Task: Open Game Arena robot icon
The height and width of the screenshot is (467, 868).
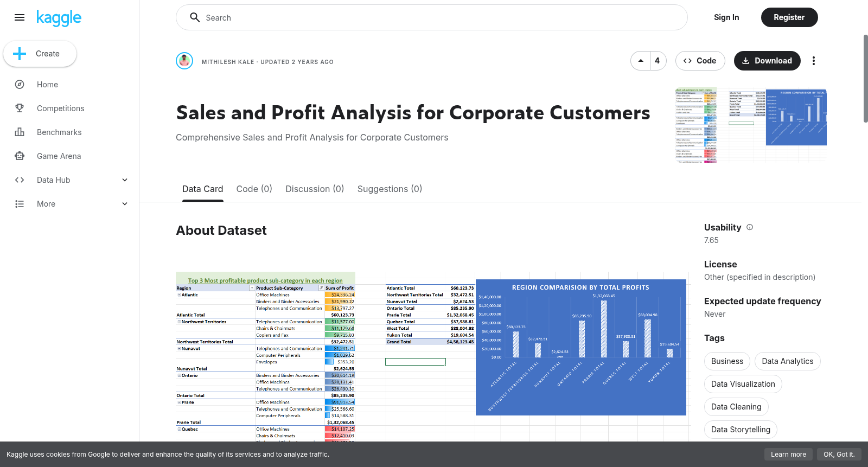Action: coord(20,156)
